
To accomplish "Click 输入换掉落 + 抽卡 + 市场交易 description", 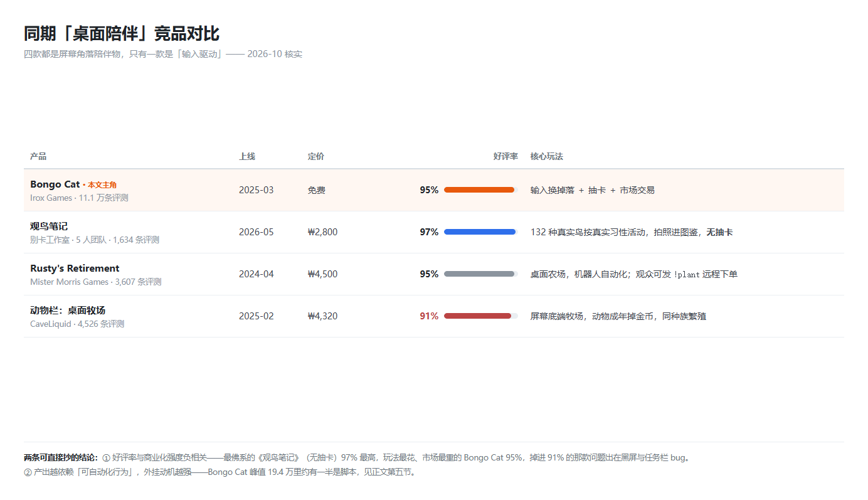I will (x=593, y=190).
